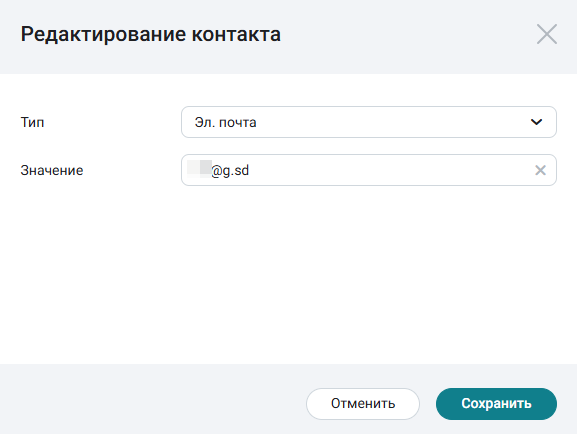The width and height of the screenshot is (577, 434).
Task: Clear the Значение field with the x icon
Action: tap(540, 170)
